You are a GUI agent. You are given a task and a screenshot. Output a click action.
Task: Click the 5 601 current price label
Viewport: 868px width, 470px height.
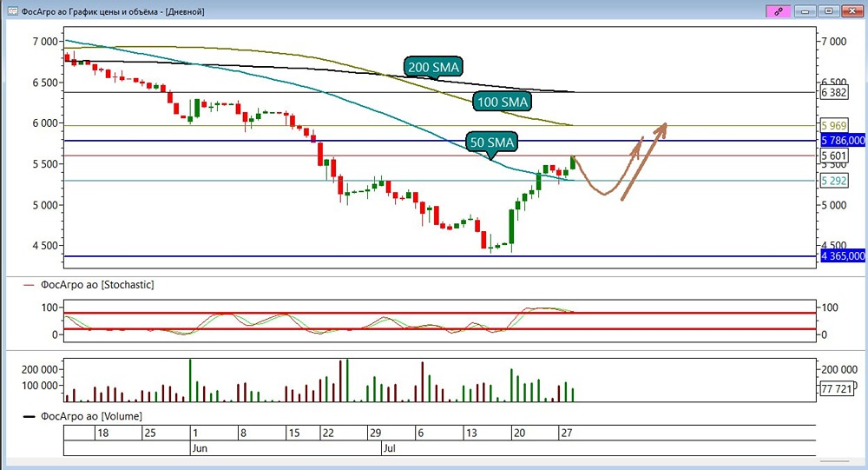(833, 156)
